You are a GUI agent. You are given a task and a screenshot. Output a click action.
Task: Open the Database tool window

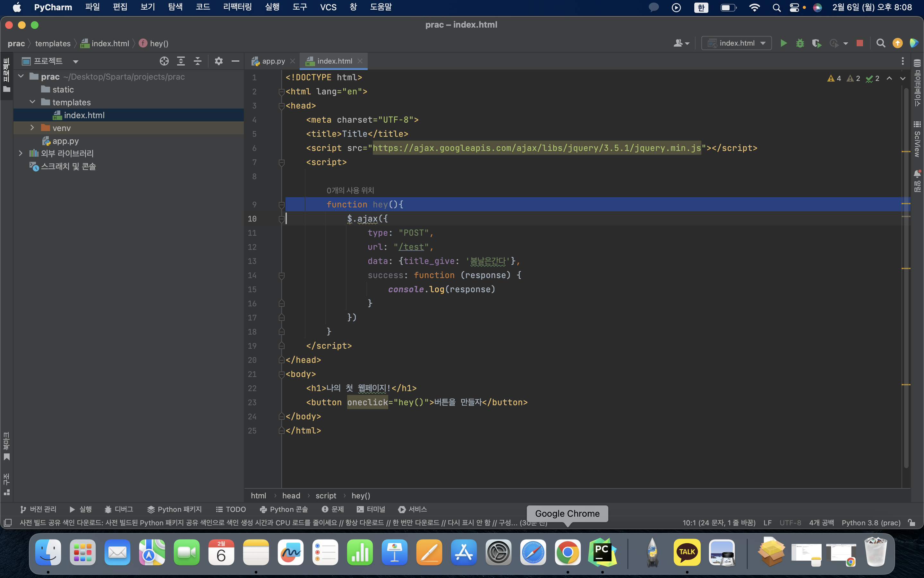917,83
